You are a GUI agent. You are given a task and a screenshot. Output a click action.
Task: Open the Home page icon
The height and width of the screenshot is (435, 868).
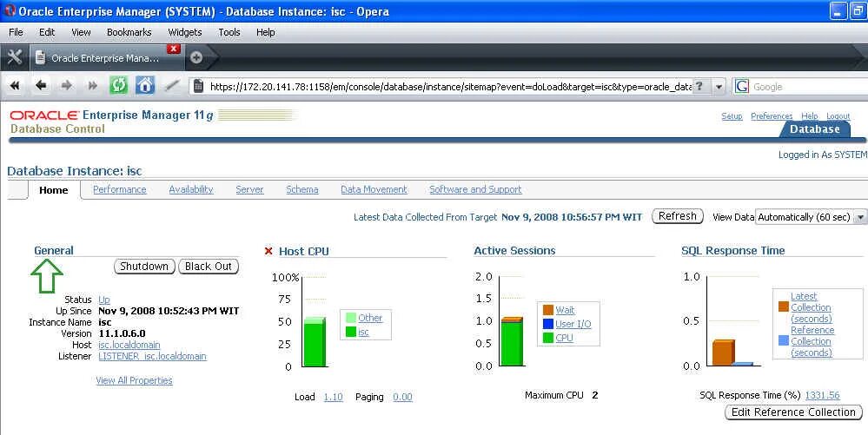point(145,86)
